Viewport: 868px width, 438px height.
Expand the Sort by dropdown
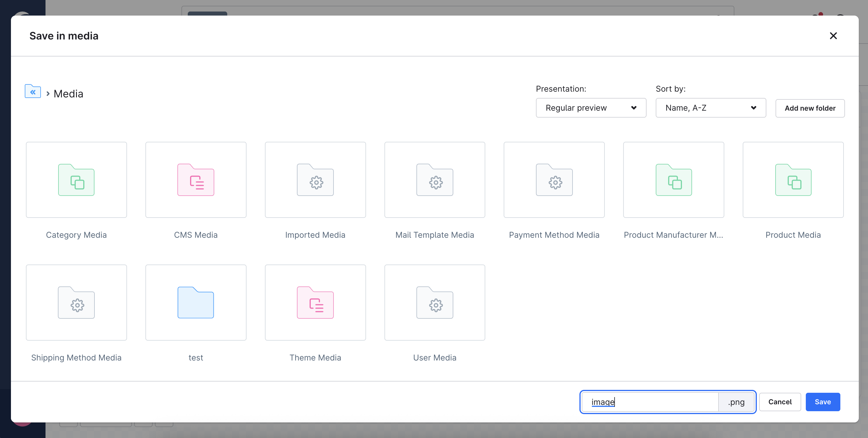(x=710, y=108)
